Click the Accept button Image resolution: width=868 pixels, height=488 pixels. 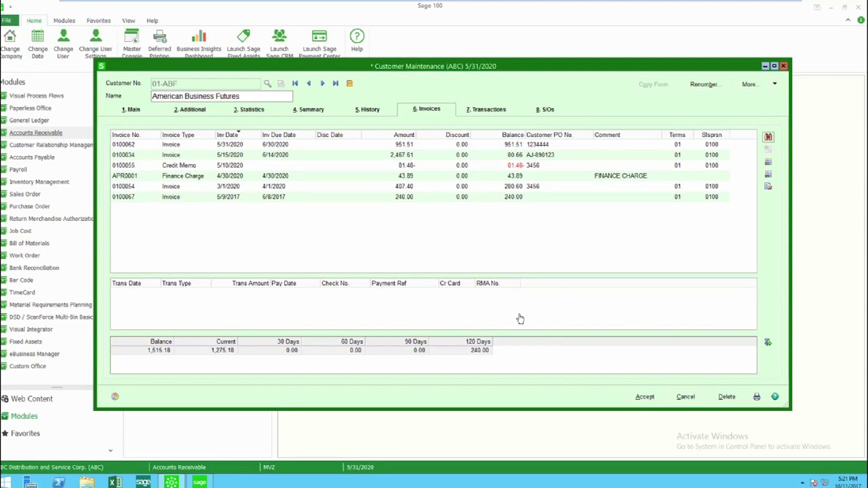click(x=645, y=397)
